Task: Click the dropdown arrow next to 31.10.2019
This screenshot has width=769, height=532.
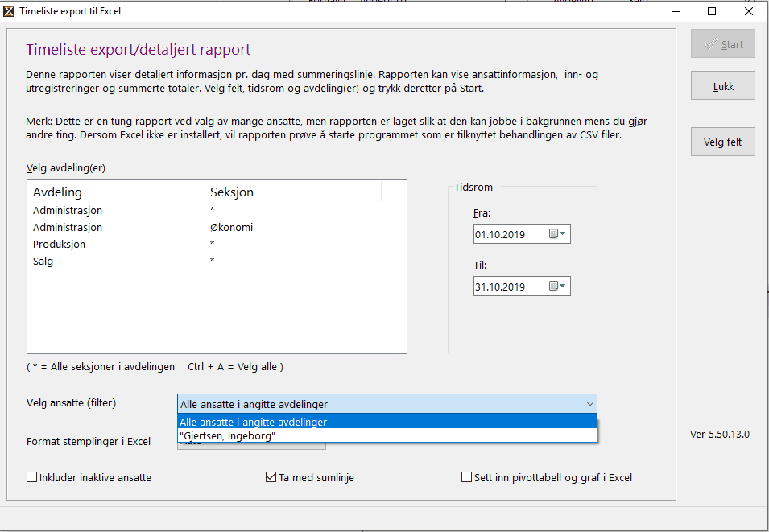Action: point(561,286)
